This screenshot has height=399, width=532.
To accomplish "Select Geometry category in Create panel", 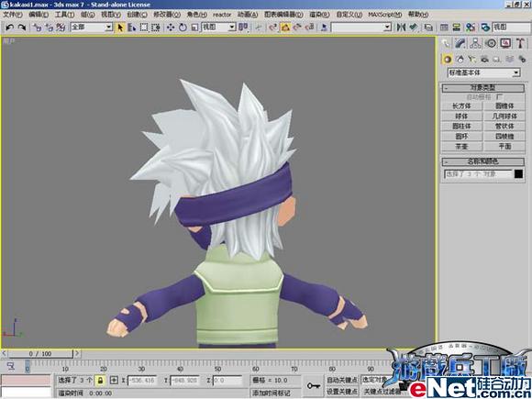I will pyautogui.click(x=448, y=59).
